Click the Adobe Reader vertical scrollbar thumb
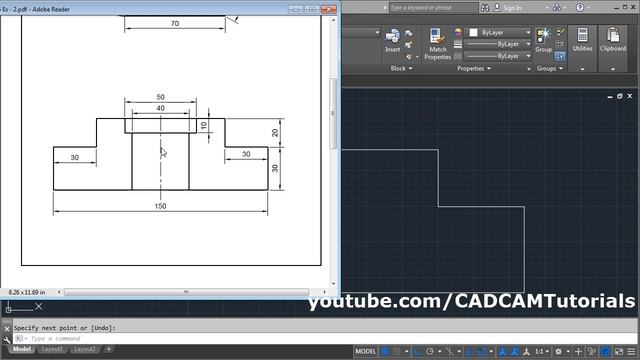The height and width of the screenshot is (360, 640). [x=333, y=113]
